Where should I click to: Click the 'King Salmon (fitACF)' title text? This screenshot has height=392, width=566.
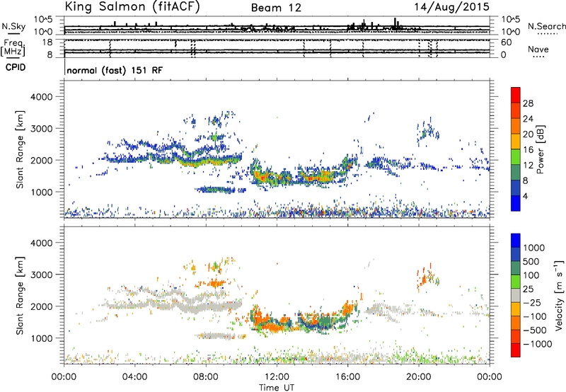[x=132, y=6]
